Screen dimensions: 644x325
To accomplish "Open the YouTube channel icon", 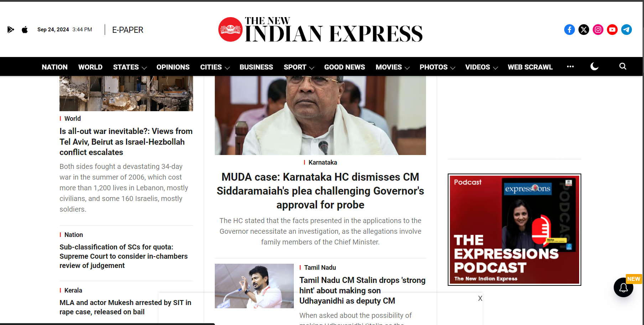I will coord(612,30).
